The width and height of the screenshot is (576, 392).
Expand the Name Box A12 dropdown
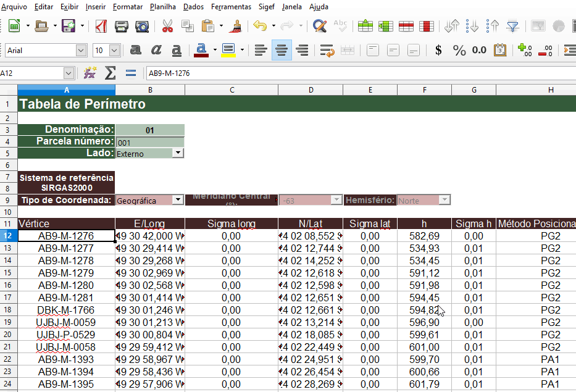point(69,73)
